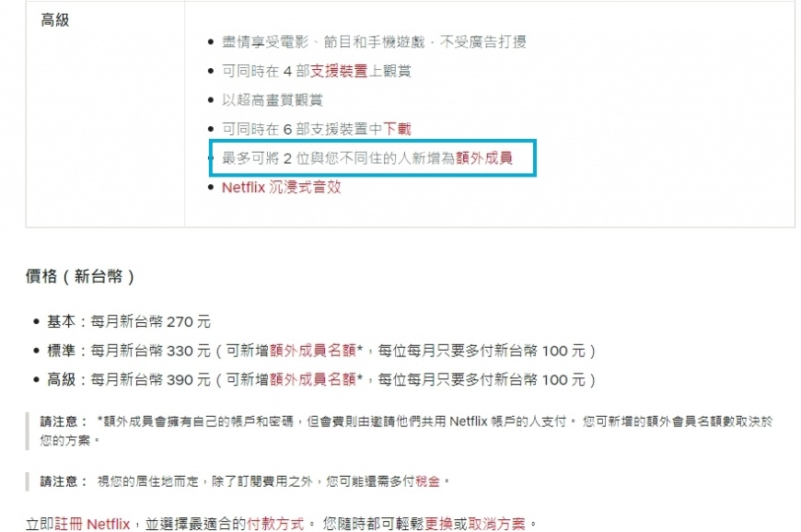
Task: Click 額外成員名額 link in the 標準 price line
Action: 313,351
